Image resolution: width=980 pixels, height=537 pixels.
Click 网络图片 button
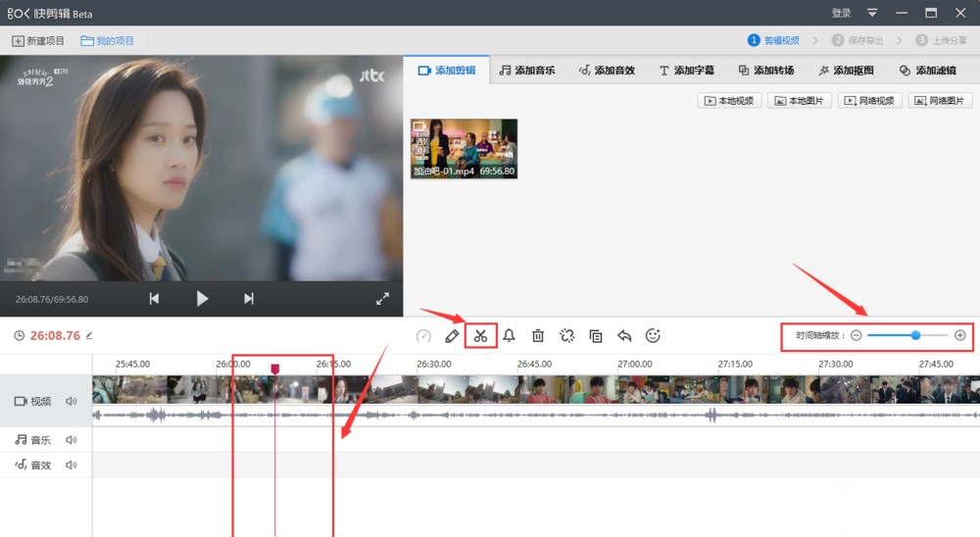coord(940,101)
